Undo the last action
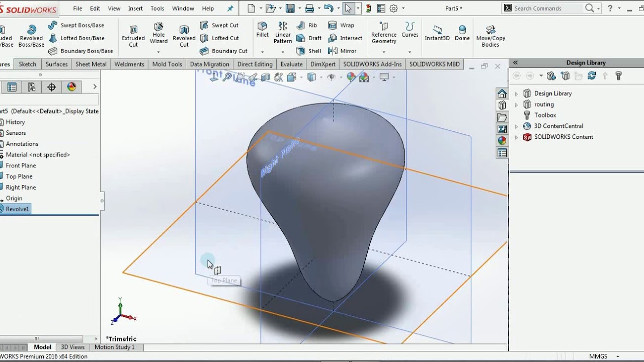 (x=329, y=8)
